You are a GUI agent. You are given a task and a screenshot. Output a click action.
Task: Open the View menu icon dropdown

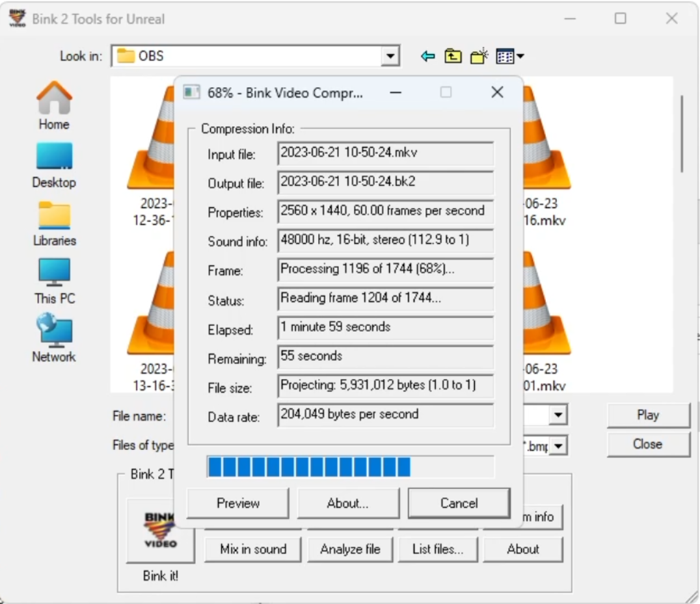coord(510,57)
